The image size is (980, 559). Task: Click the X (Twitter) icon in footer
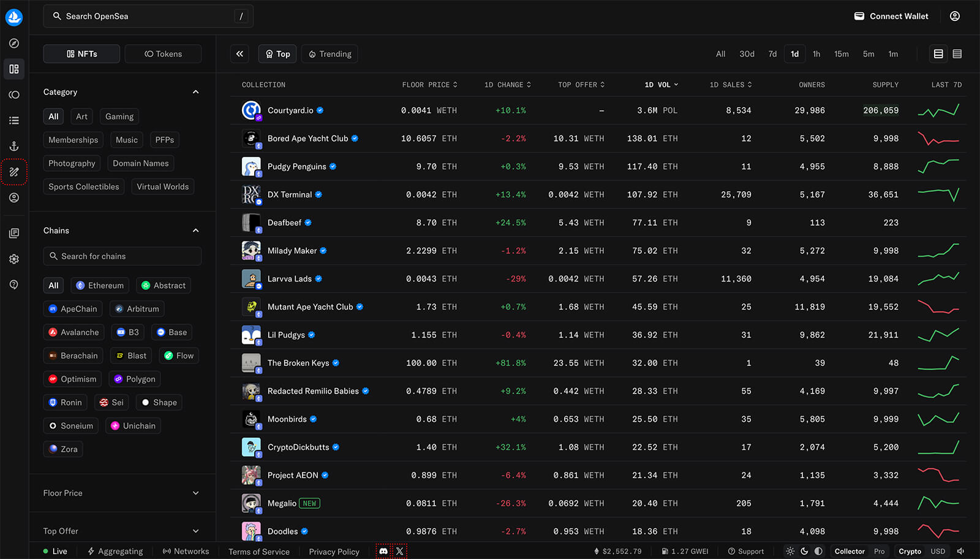pos(399,551)
